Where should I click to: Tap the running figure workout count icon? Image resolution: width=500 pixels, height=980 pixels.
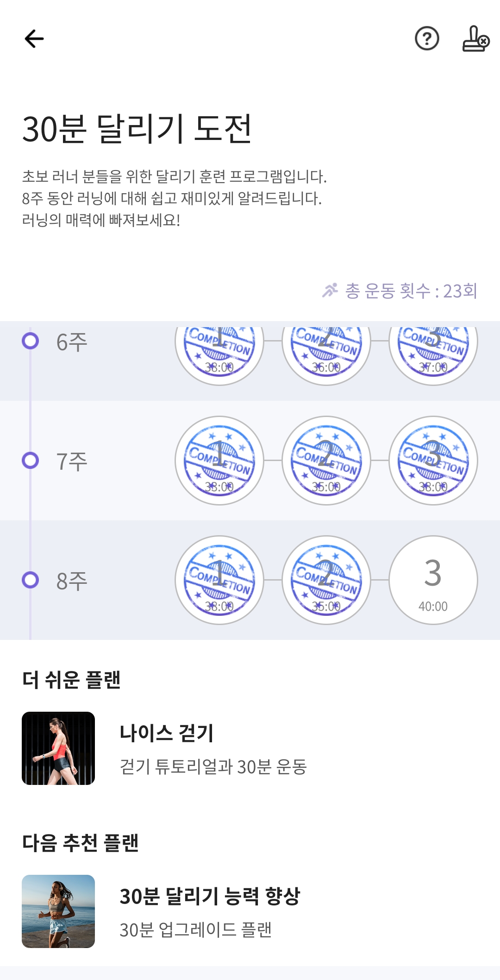tap(330, 291)
